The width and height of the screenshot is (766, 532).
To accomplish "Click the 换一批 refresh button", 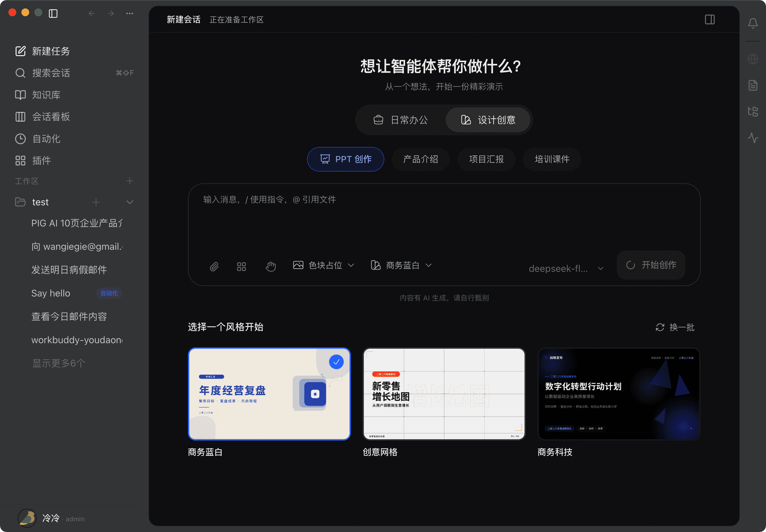I will 675,327.
